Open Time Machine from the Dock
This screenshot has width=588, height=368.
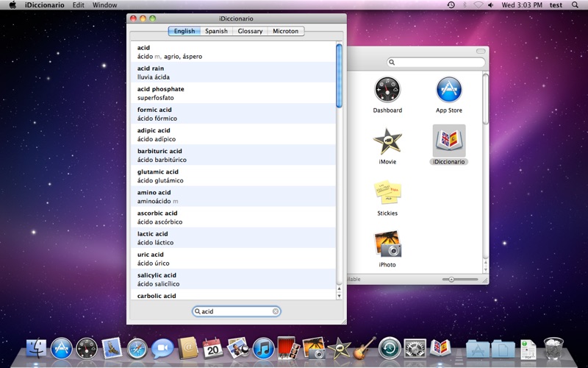pyautogui.click(x=390, y=348)
